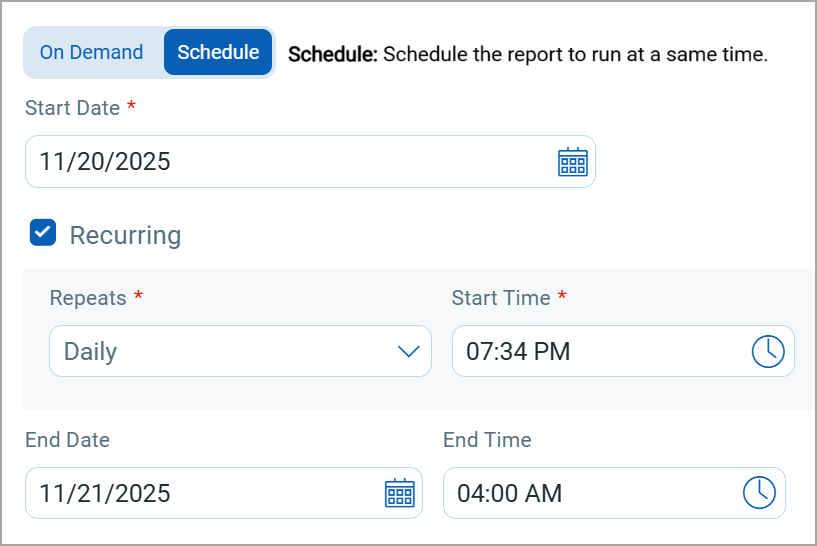Click the Start Date field label
817x546 pixels.
coord(73,108)
